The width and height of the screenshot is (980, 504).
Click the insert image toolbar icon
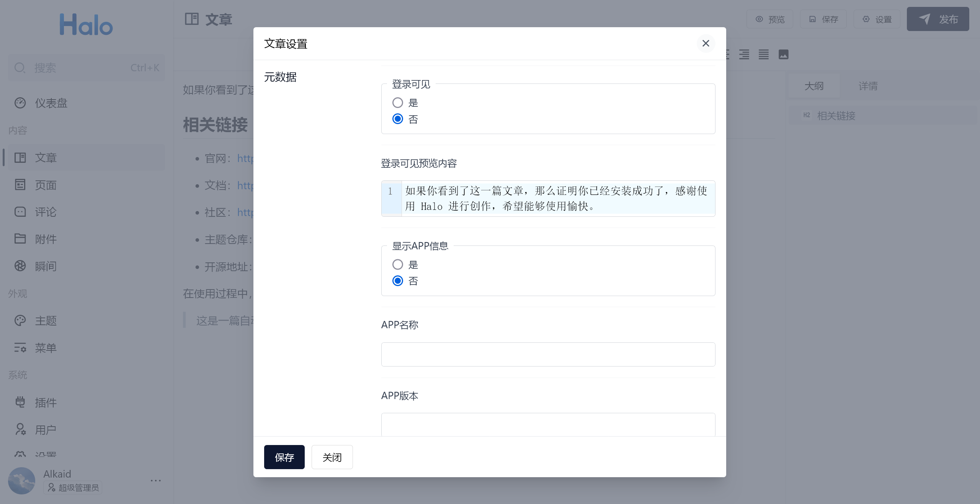tap(783, 54)
